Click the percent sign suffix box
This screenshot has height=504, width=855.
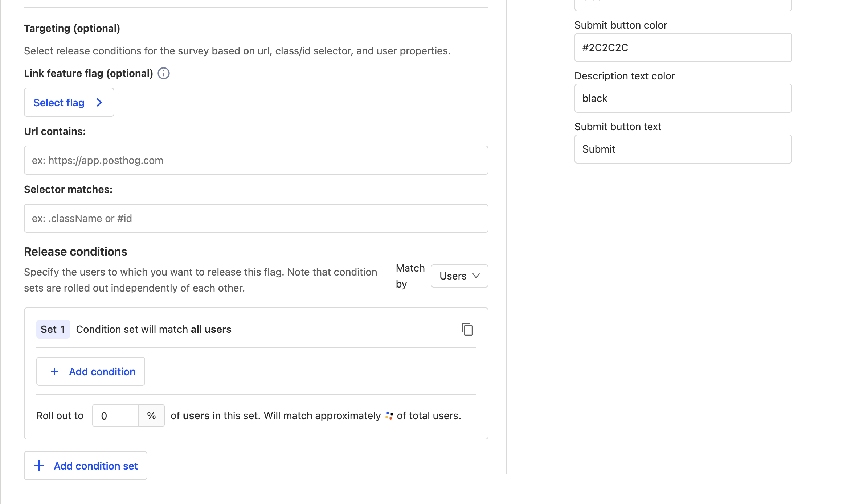152,416
